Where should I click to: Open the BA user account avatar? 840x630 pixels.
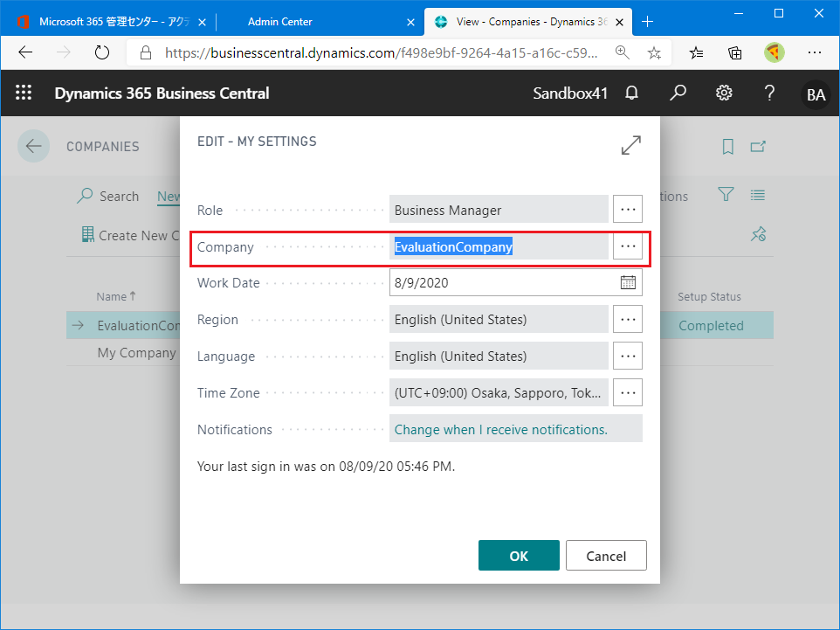tap(816, 94)
